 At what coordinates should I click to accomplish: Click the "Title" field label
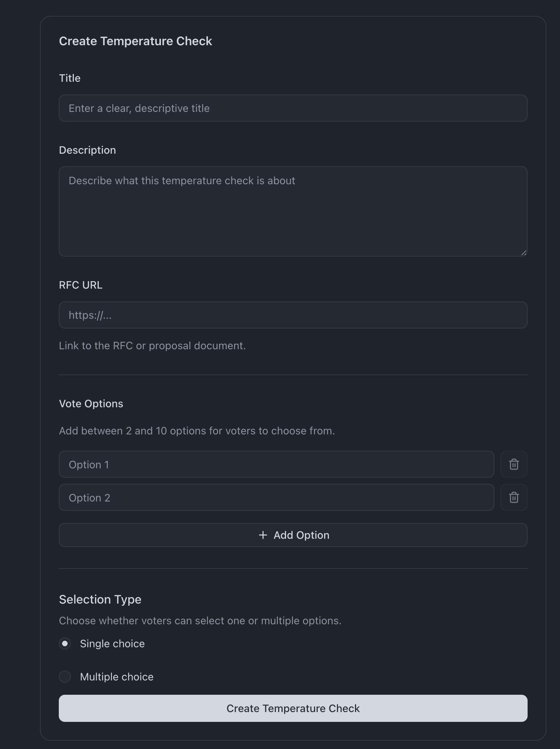70,78
